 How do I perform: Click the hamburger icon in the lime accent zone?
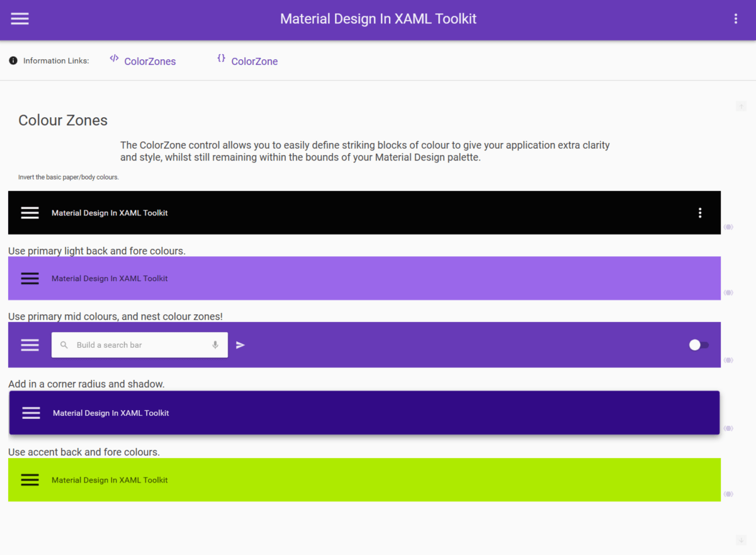[x=30, y=480]
